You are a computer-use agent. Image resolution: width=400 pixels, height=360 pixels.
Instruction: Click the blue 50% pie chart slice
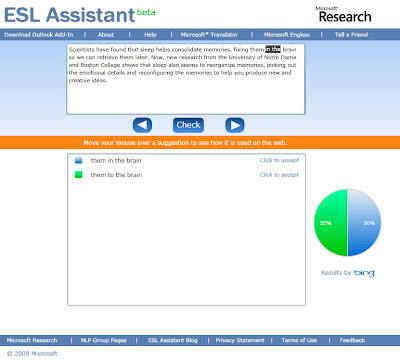click(x=364, y=223)
